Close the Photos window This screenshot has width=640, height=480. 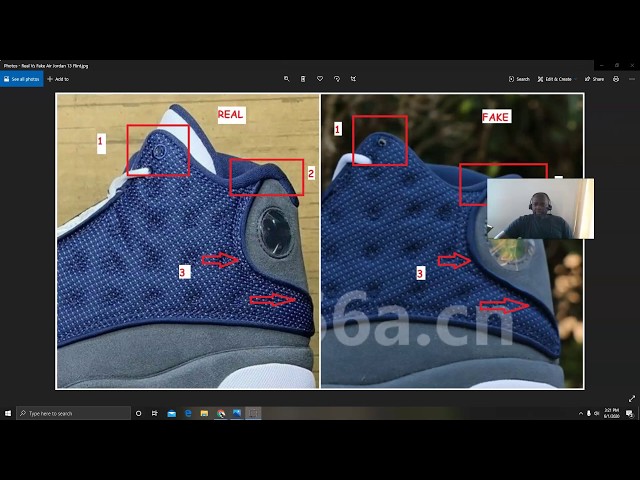click(x=632, y=65)
